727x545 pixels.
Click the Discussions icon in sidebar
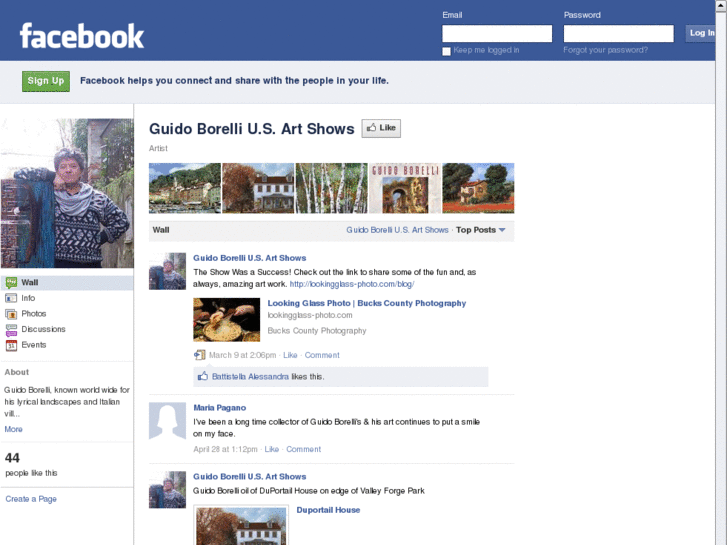point(11,330)
